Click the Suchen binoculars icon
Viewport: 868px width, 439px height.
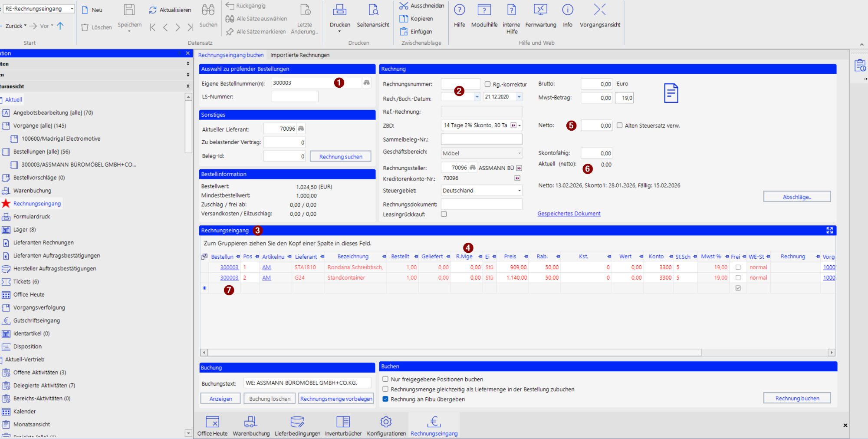pos(208,10)
